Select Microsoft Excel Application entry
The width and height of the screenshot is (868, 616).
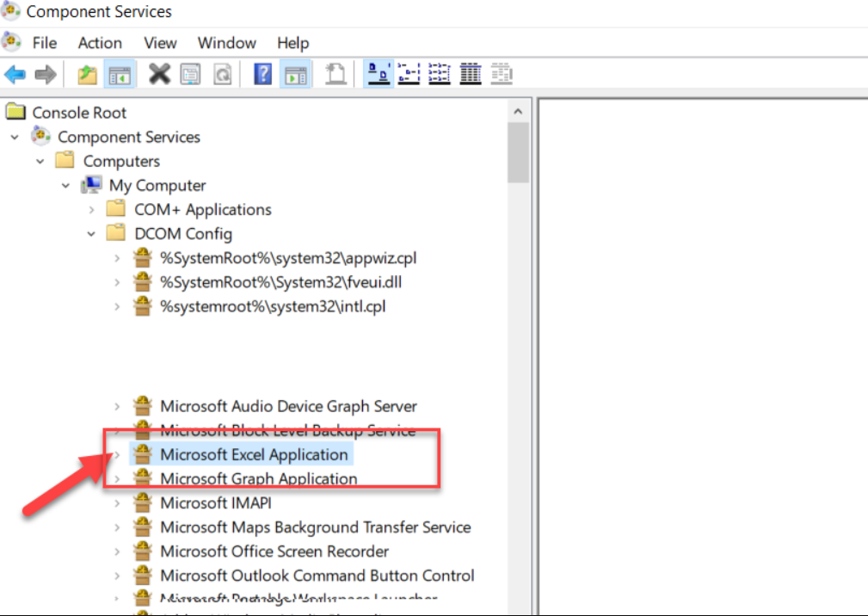[x=254, y=454]
